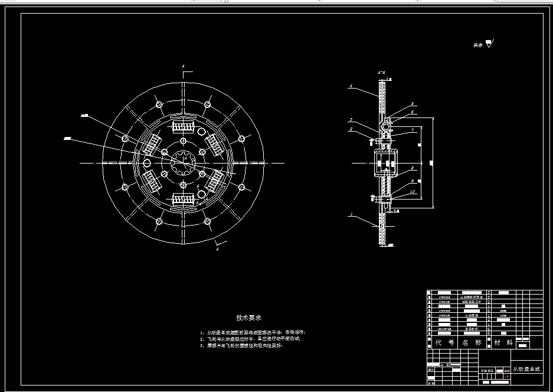
Task: Select the 技术要求 heading text
Action: [x=248, y=318]
